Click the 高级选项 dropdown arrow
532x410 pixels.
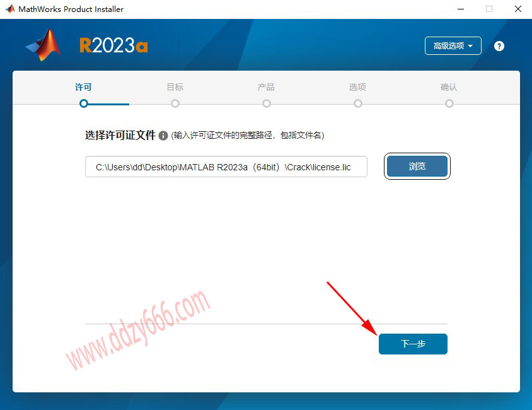pos(470,46)
